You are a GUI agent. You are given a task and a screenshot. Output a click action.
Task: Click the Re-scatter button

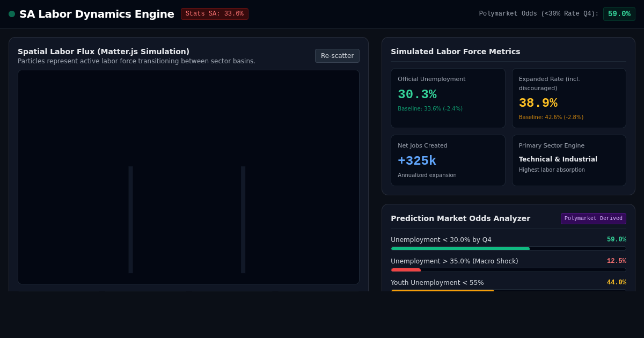pyautogui.click(x=337, y=56)
